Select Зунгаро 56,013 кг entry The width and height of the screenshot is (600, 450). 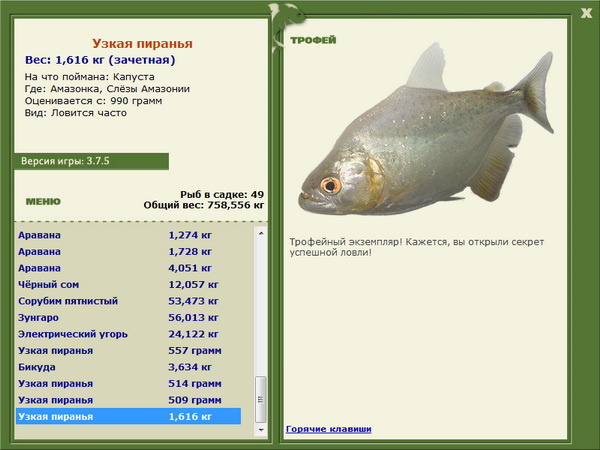tap(129, 317)
